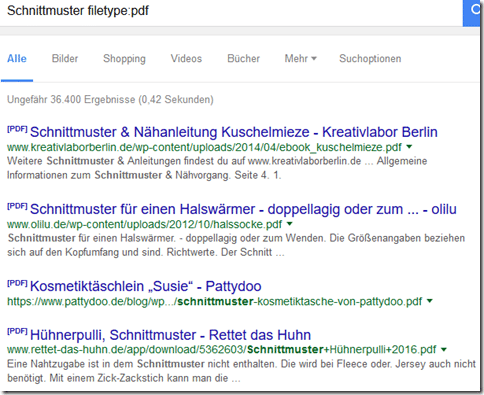The image size is (484, 395).
Task: Click snippet 'Informationen zum Schnittmuster & Nähvorgang'
Action: tap(118, 175)
